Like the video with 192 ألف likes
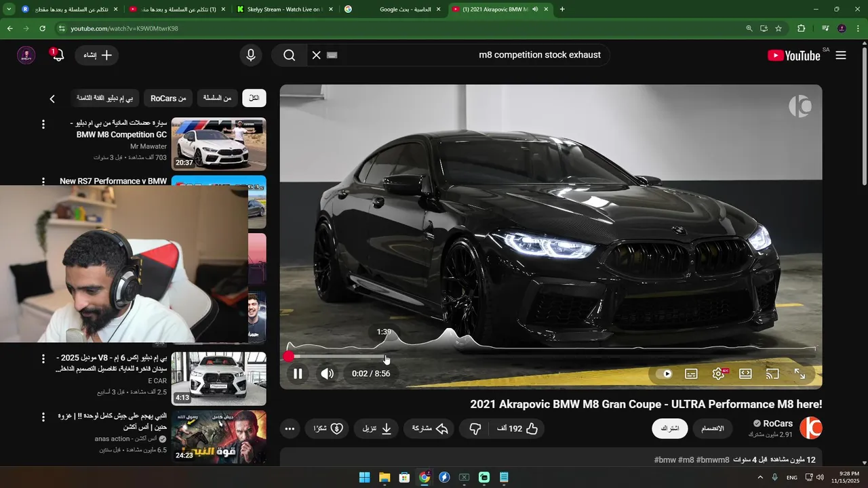Viewport: 868px width, 488px height. pyautogui.click(x=517, y=428)
